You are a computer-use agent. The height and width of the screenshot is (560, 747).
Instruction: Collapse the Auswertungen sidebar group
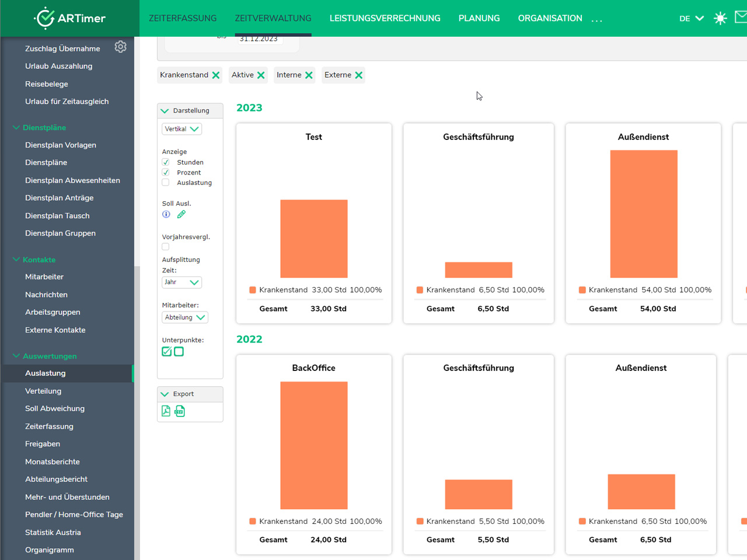16,356
